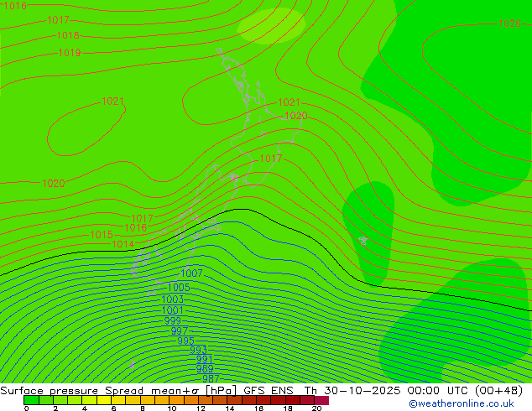Click the legend scale value 8

point(143,408)
